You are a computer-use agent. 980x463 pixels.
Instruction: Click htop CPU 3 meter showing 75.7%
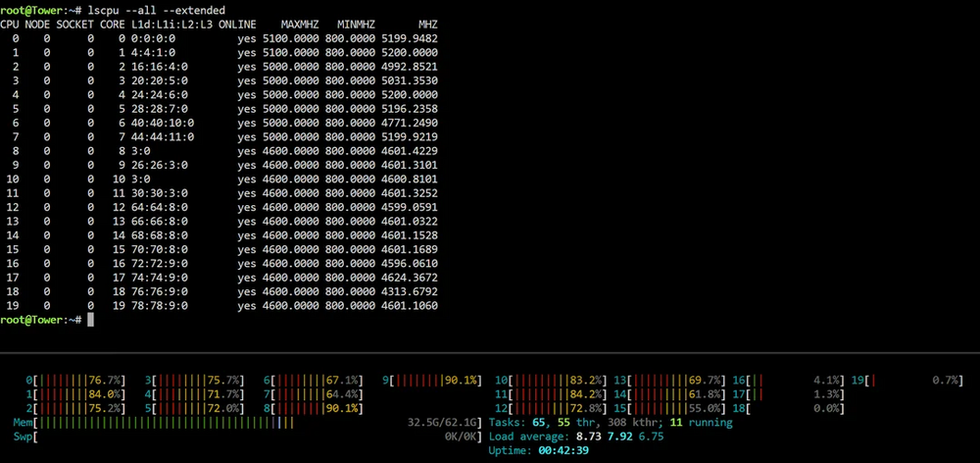coord(194,381)
